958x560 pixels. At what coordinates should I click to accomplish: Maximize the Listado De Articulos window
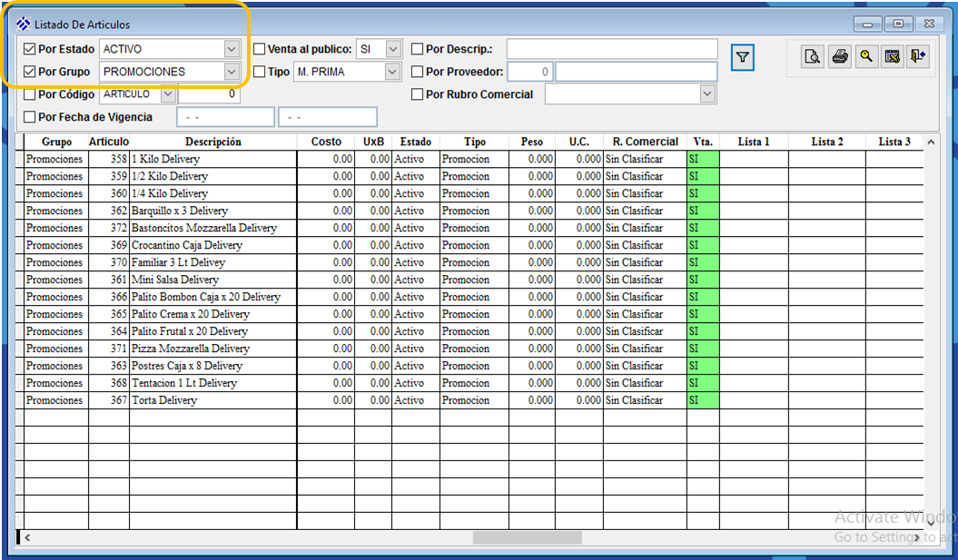[898, 25]
